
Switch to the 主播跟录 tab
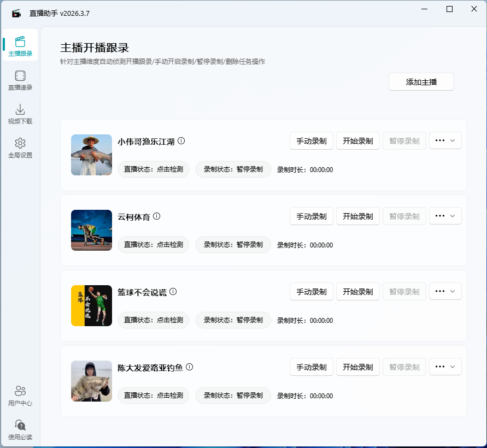pos(20,46)
